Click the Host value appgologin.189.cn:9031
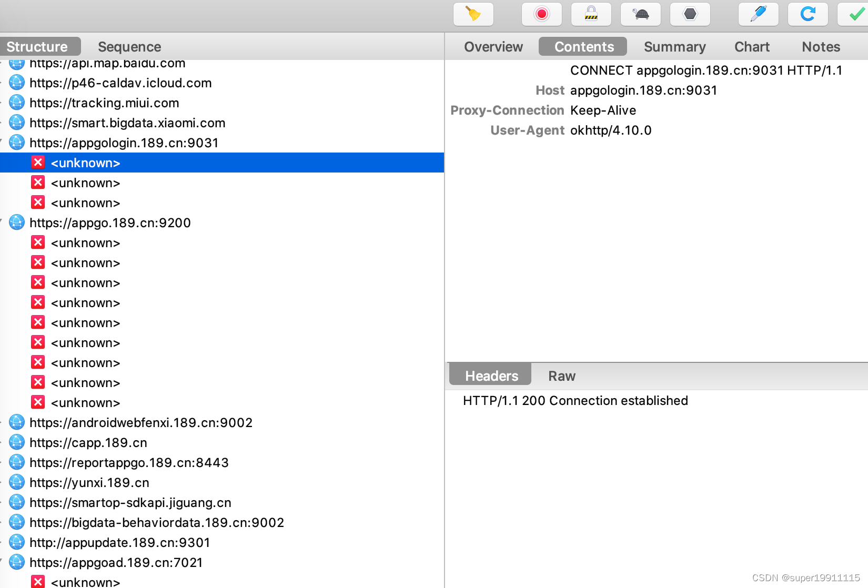Viewport: 868px width, 588px height. (643, 90)
